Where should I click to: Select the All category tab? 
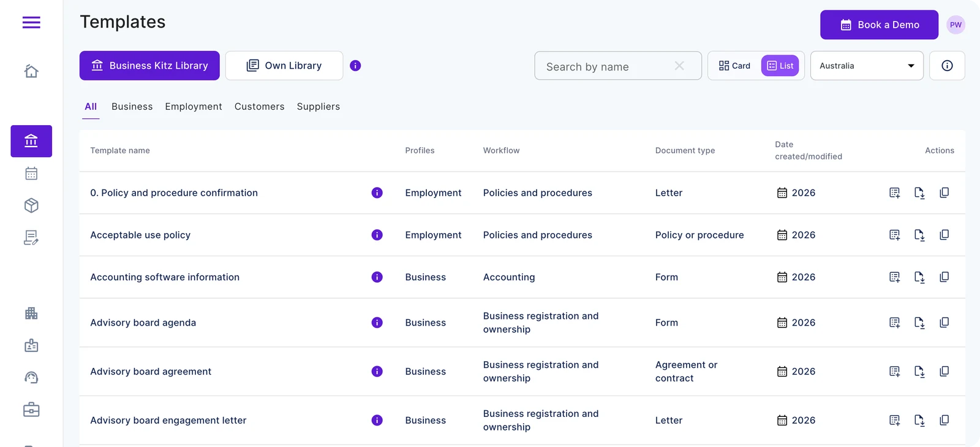pyautogui.click(x=91, y=107)
